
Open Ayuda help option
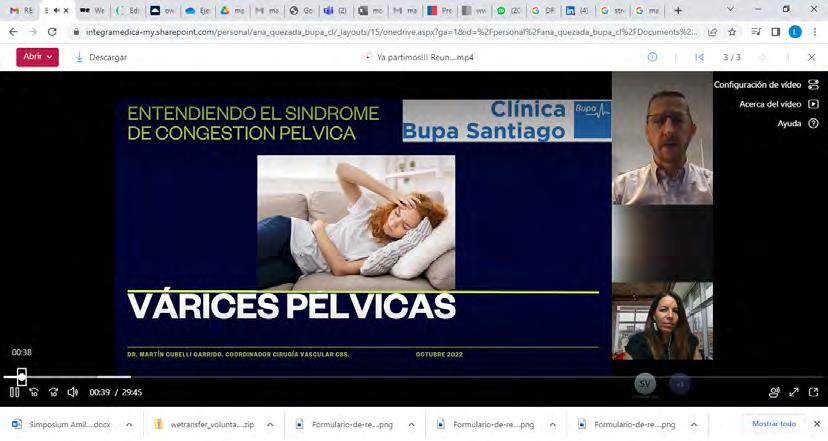point(797,124)
